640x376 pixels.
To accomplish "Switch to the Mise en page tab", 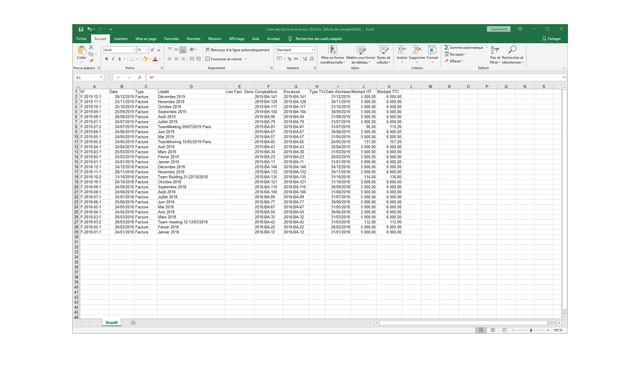I will [x=146, y=39].
